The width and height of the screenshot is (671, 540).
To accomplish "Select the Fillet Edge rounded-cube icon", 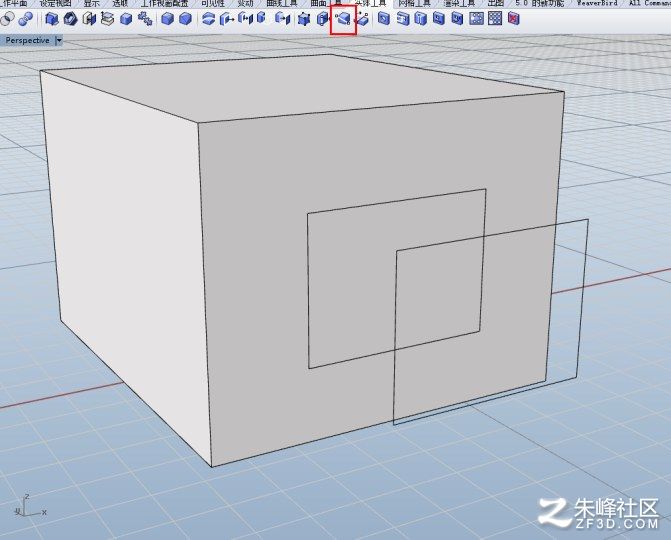I will 167,19.
